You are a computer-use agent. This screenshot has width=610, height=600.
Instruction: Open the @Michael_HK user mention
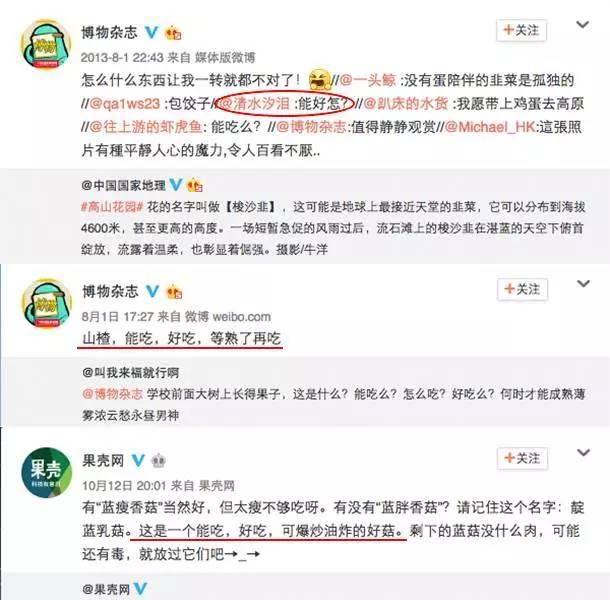click(490, 127)
